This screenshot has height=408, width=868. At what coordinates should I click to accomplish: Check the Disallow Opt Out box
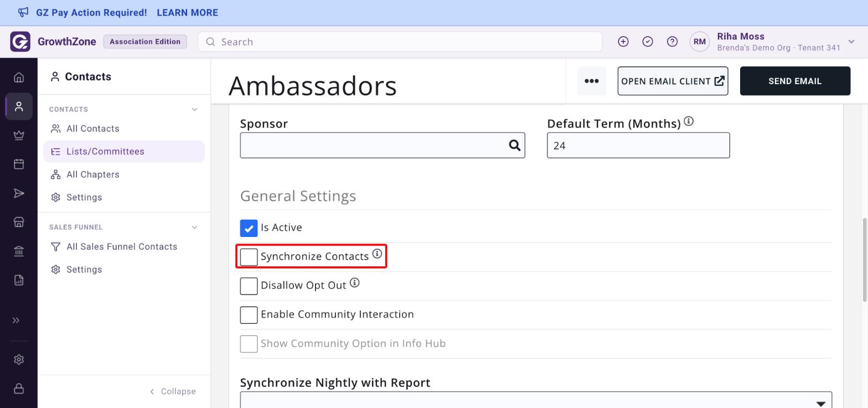click(x=249, y=286)
